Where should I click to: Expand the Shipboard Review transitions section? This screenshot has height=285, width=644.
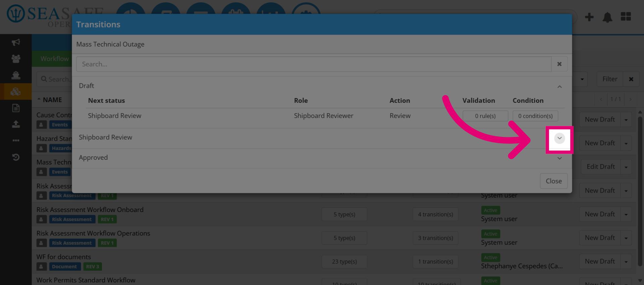point(559,138)
